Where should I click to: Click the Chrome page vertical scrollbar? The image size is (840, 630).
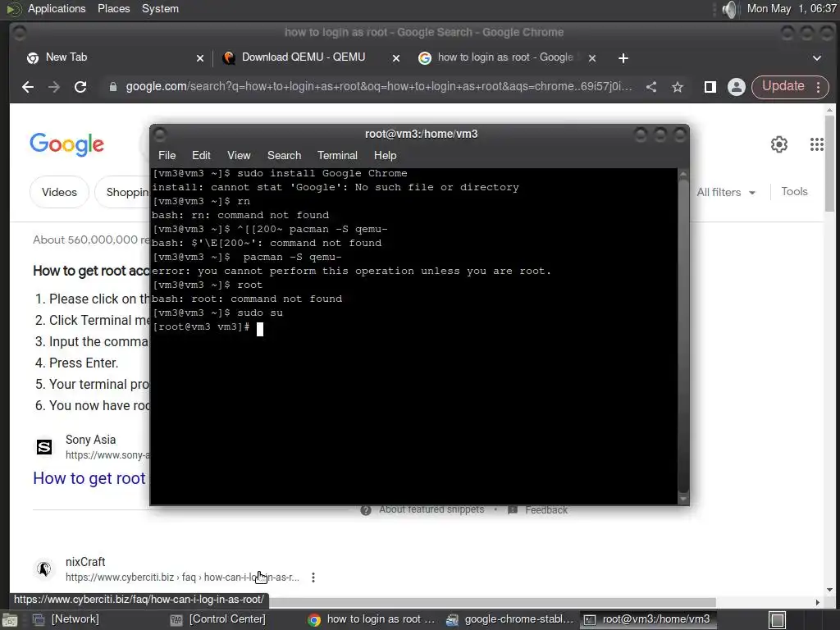(x=829, y=163)
